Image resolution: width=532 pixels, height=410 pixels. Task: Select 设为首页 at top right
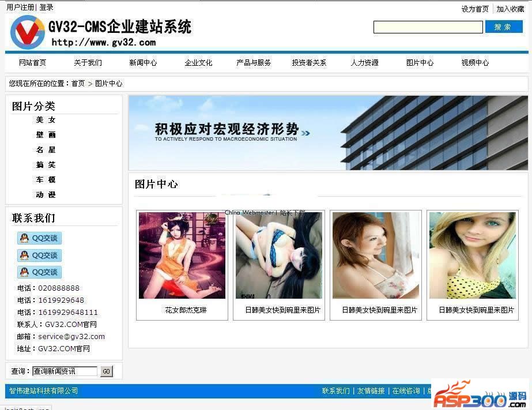(475, 9)
